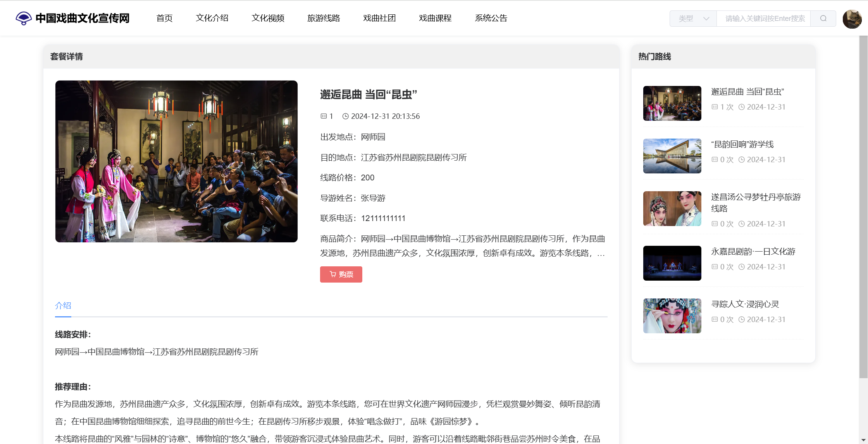The height and width of the screenshot is (444, 868).
Task: Click the 类型 dropdown chevron arrow
Action: (x=706, y=18)
